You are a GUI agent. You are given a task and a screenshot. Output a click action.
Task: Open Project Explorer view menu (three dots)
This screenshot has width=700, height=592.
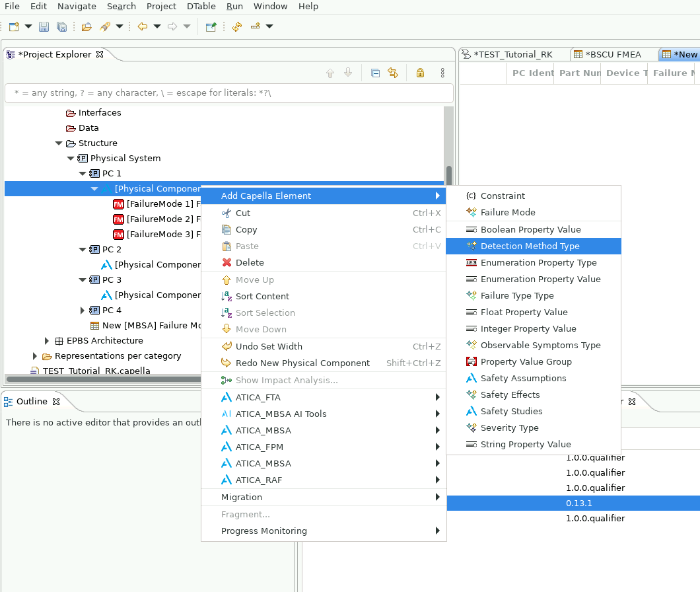pos(442,73)
